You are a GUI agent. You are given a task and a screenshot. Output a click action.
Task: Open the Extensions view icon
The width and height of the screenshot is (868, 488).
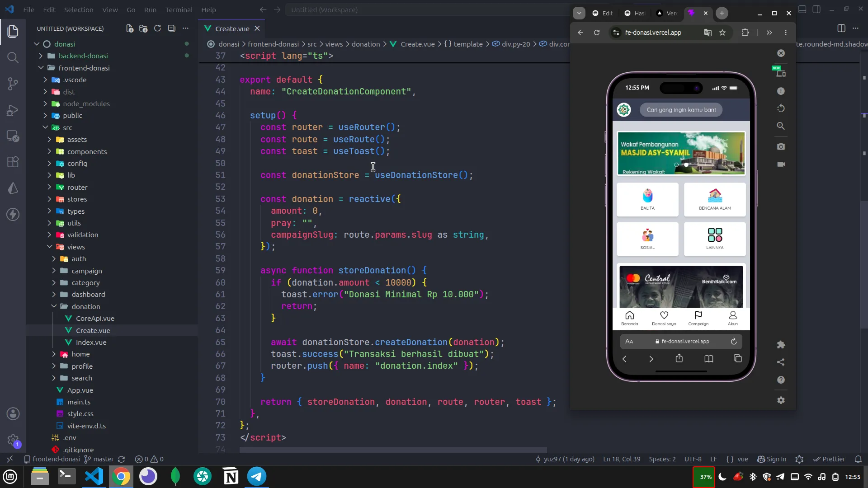point(13,162)
